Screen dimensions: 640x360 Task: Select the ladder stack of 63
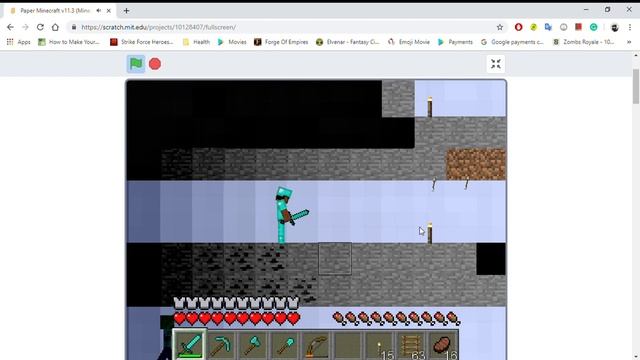pos(412,344)
